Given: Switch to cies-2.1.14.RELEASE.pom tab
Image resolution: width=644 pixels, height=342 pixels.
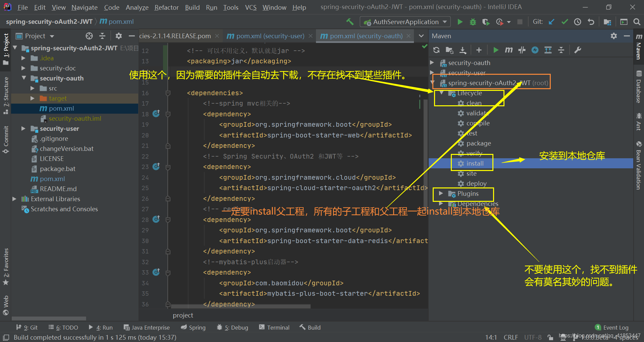Looking at the screenshot, I should [175, 36].
